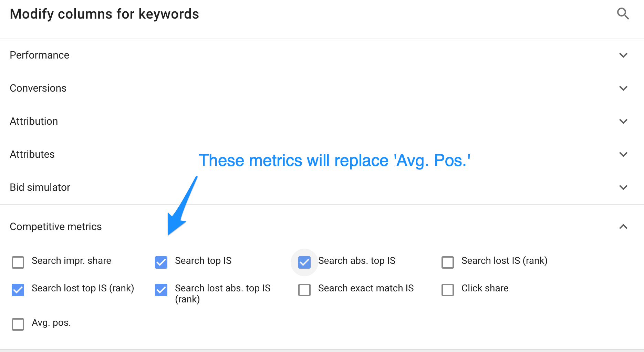Expand the Attribution section
This screenshot has width=644, height=352.
(x=623, y=121)
